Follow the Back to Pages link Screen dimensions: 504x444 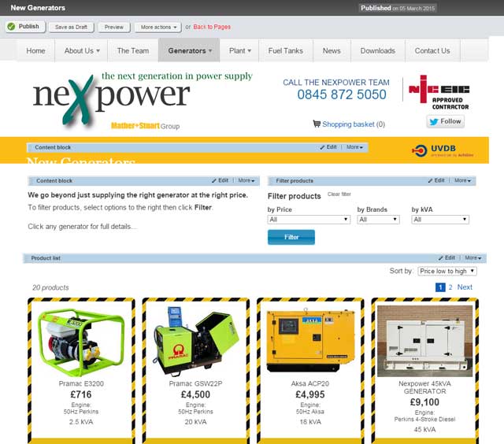[212, 27]
